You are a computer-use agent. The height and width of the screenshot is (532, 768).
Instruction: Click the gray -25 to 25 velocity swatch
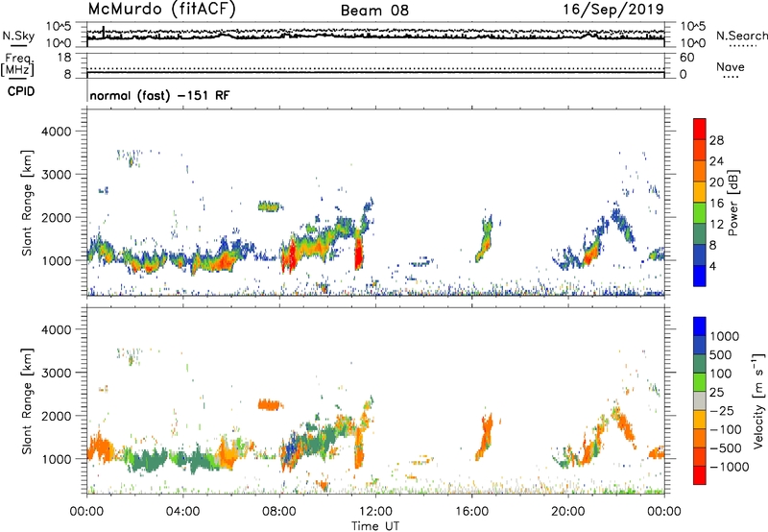tap(700, 400)
